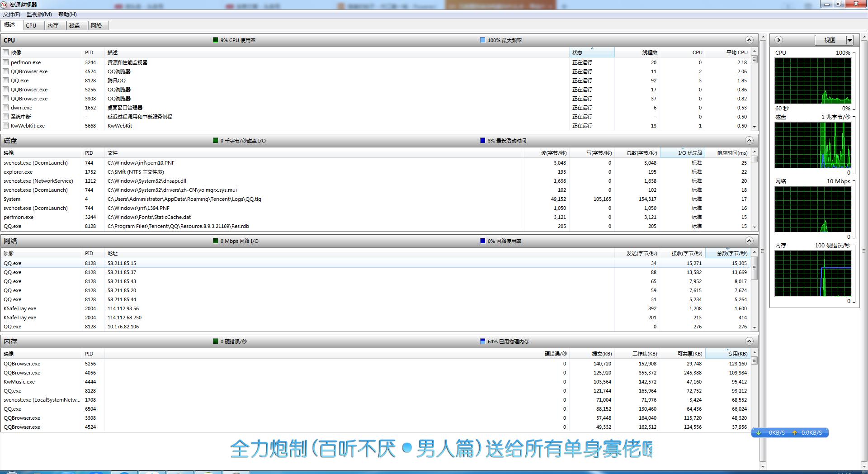The width and height of the screenshot is (868, 474).
Task: Click the CPU list scroll-down arrow
Action: 754,126
